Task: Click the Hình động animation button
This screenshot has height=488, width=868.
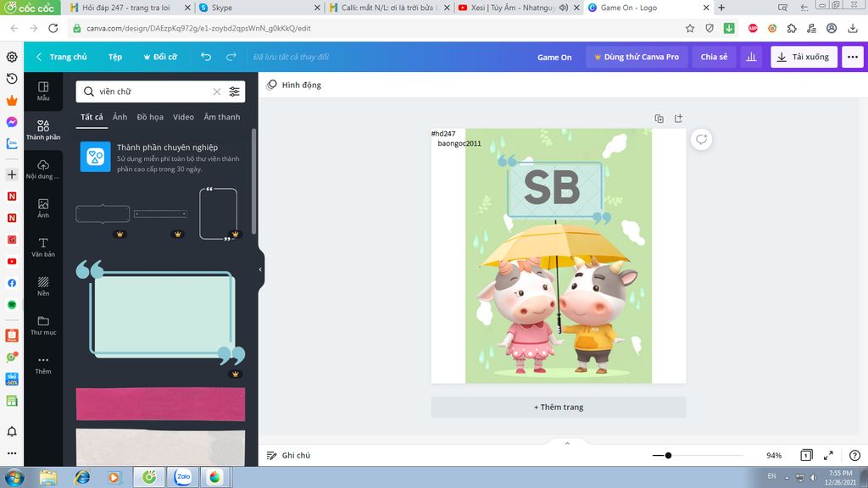Action: (x=294, y=85)
